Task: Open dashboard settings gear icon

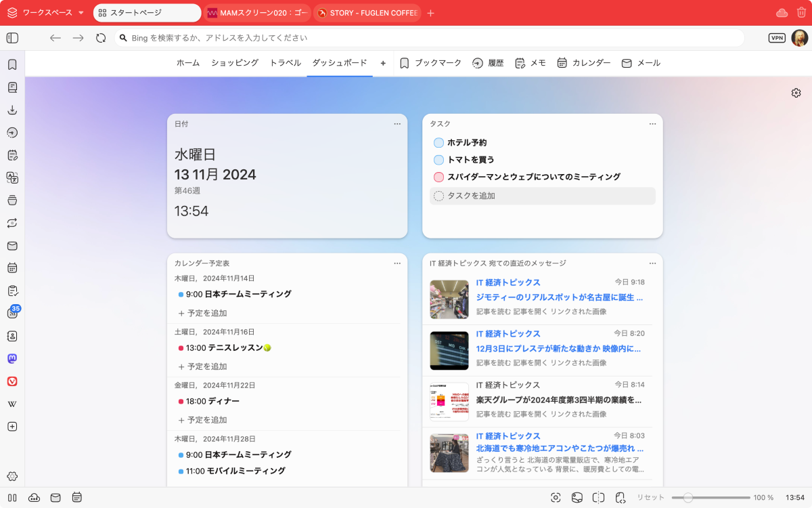Action: point(796,93)
